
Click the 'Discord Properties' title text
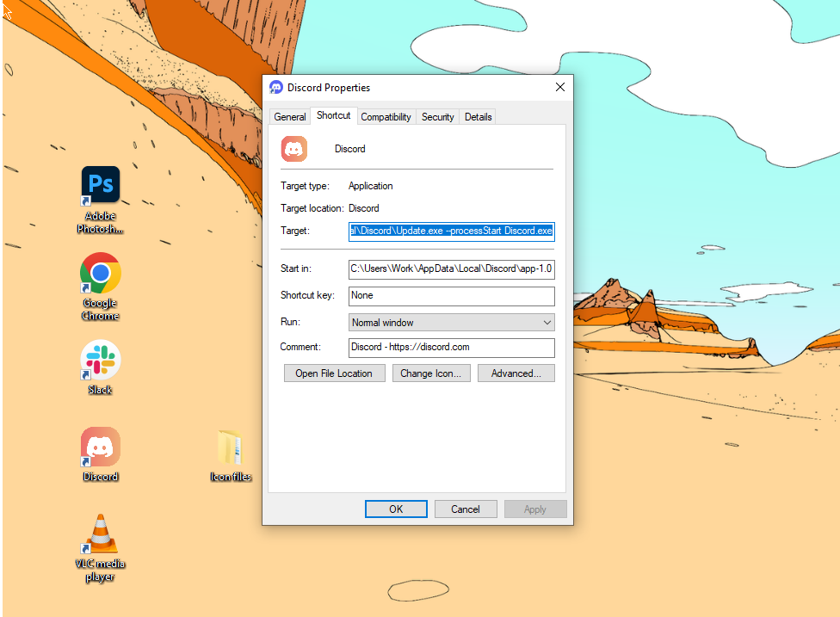329,87
